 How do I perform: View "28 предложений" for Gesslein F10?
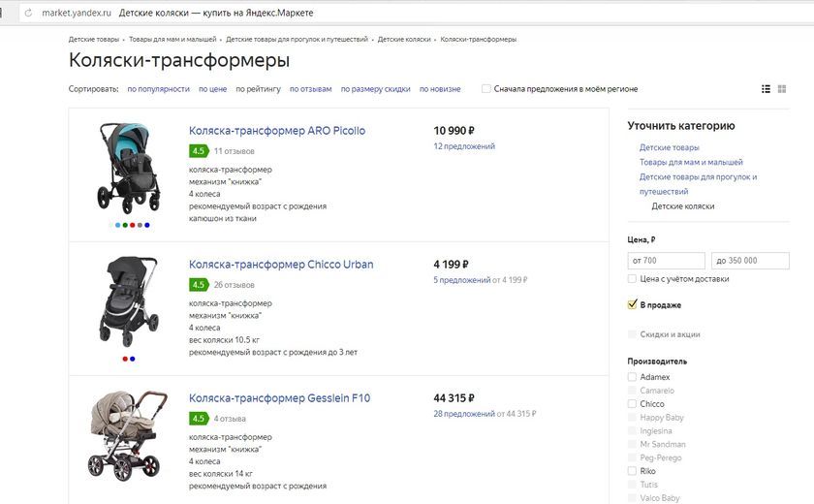click(464, 414)
